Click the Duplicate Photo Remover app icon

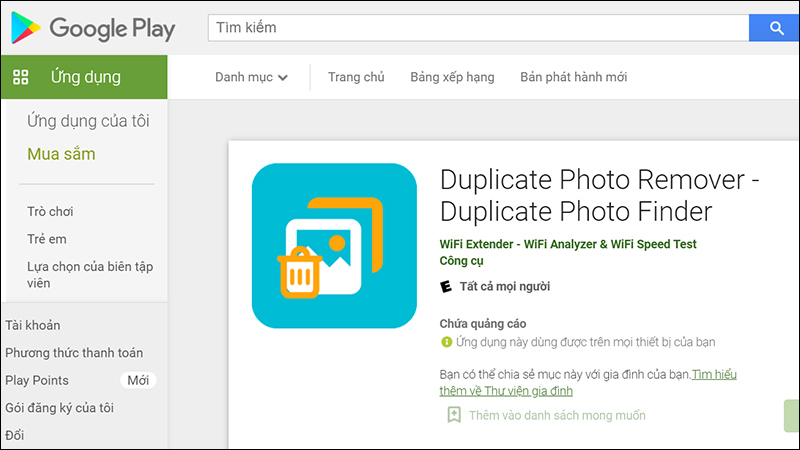[x=334, y=246]
